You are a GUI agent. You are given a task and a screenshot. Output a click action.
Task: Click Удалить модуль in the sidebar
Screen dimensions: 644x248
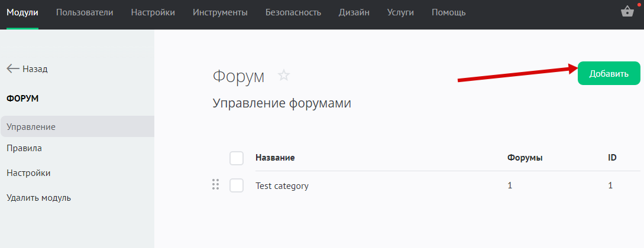click(39, 198)
